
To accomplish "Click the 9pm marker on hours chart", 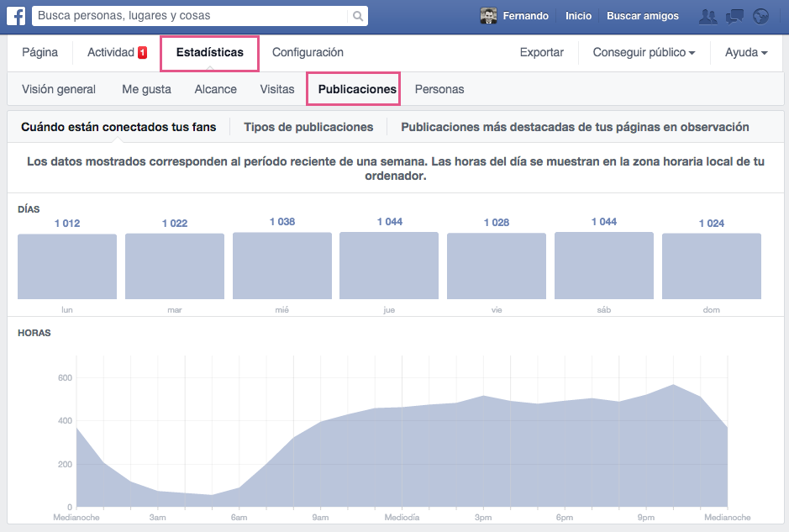I will [646, 518].
